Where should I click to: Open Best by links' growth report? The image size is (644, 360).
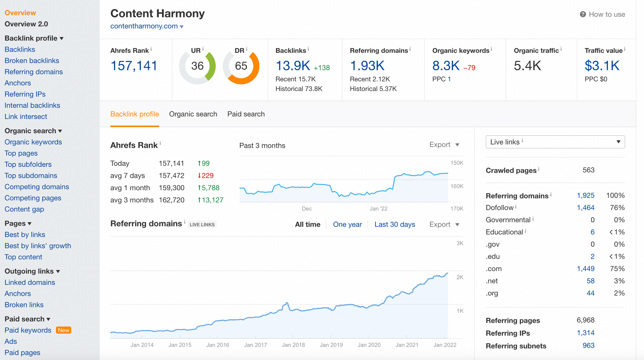pos(38,246)
